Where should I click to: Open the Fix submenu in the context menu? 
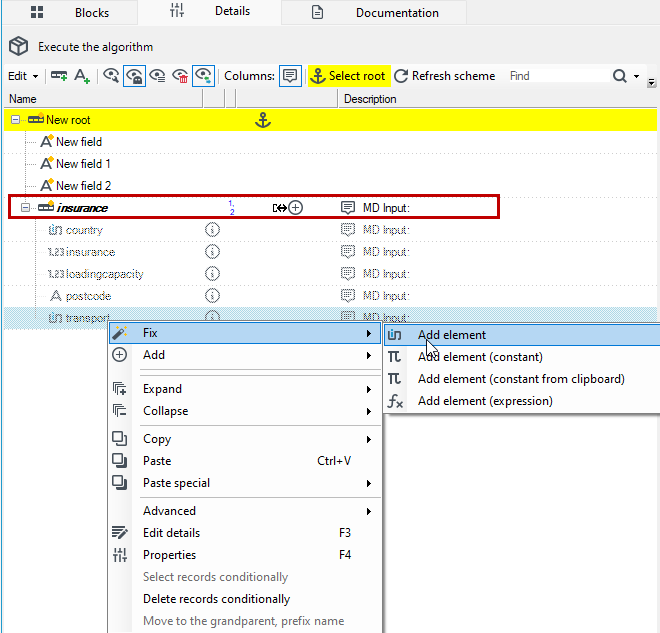pos(245,333)
